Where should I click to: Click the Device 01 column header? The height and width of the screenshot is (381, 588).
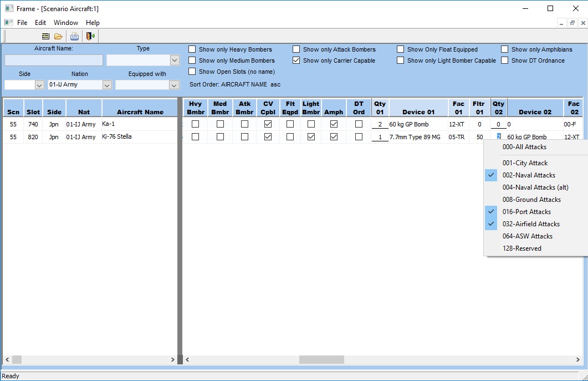418,108
